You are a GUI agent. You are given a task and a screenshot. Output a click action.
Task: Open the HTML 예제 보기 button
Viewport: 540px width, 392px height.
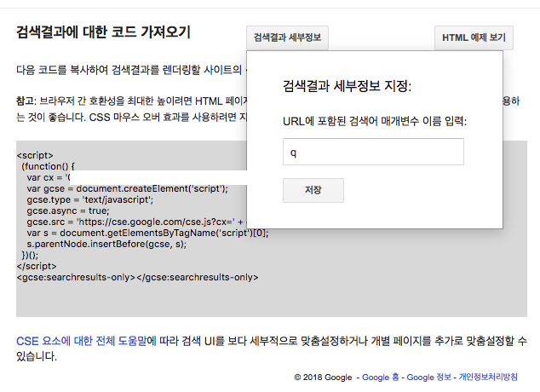(x=474, y=37)
